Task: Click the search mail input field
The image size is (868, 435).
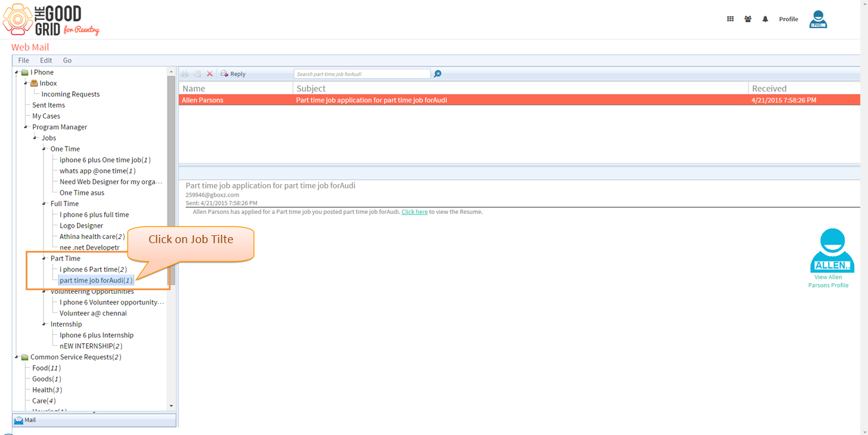Action: [x=362, y=74]
